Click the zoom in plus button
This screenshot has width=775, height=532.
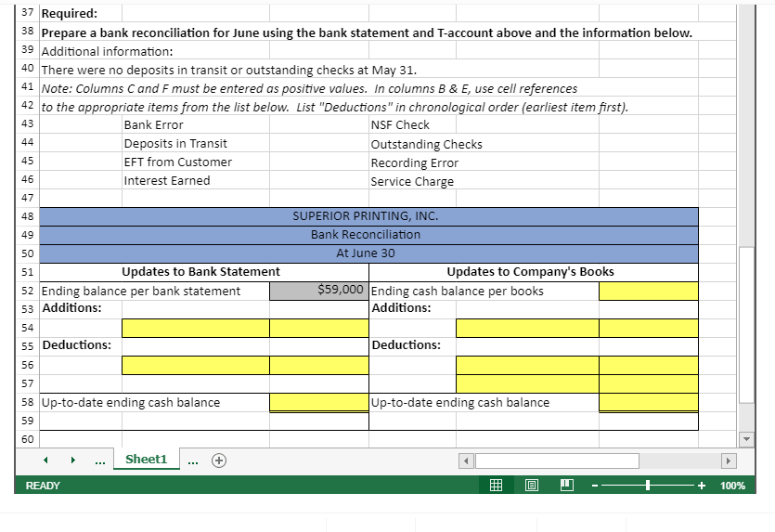tap(702, 486)
